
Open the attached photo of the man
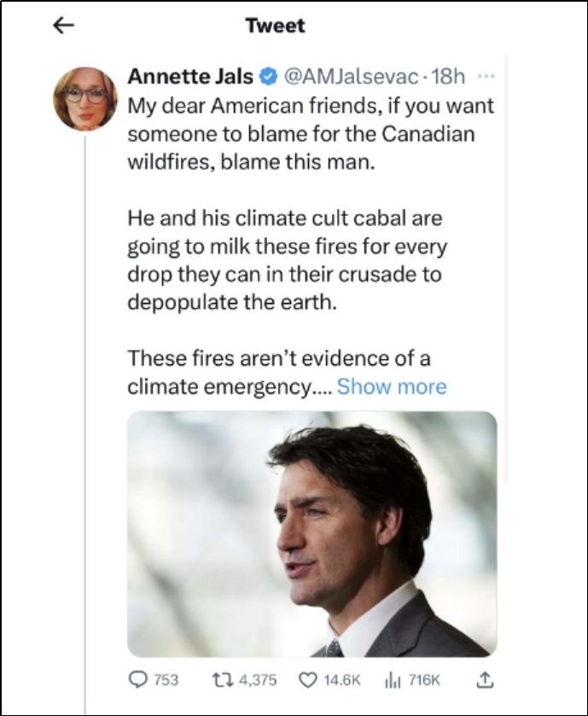[x=312, y=534]
